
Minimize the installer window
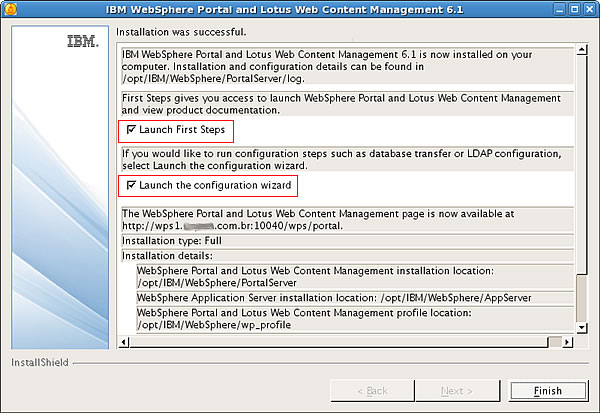(559, 9)
